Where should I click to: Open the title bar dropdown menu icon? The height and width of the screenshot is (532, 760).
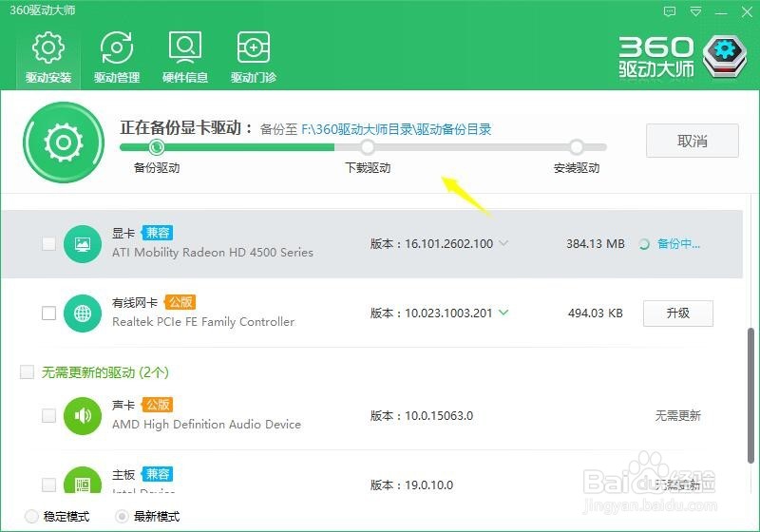tap(695, 11)
